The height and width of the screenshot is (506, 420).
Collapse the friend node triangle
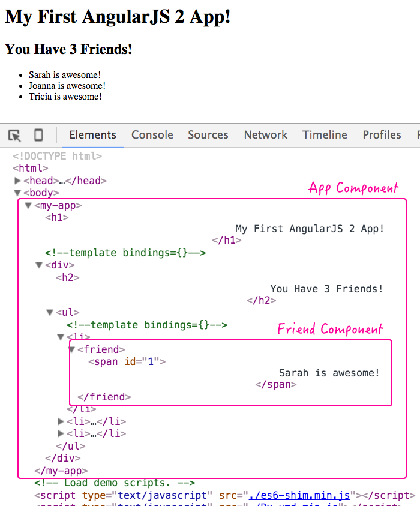[71, 349]
